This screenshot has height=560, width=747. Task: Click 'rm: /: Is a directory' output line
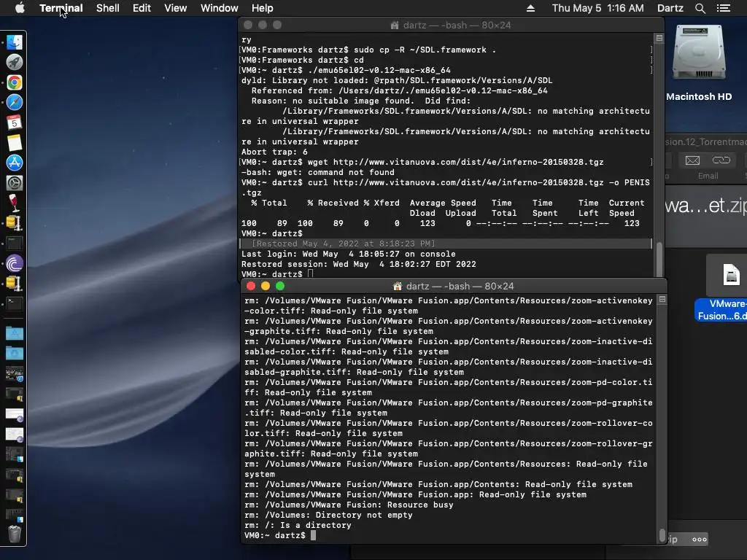point(298,525)
